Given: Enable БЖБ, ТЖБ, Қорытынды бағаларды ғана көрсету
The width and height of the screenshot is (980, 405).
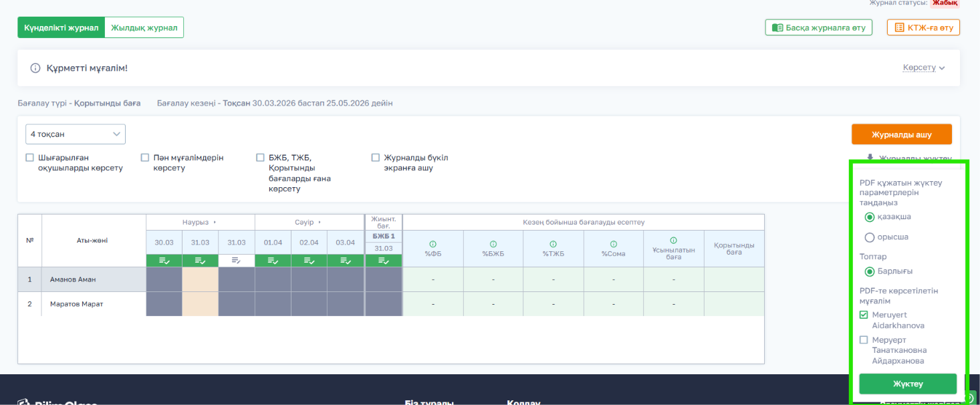Looking at the screenshot, I should pyautogui.click(x=260, y=158).
